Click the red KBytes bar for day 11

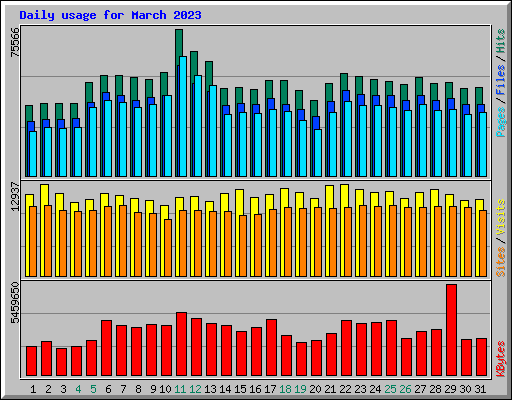coord(181,344)
